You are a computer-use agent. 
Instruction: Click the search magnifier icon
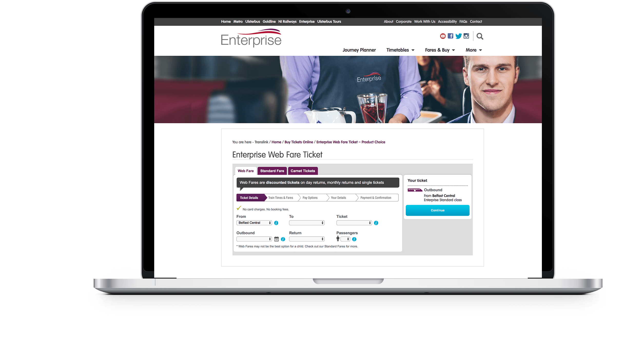[480, 37]
